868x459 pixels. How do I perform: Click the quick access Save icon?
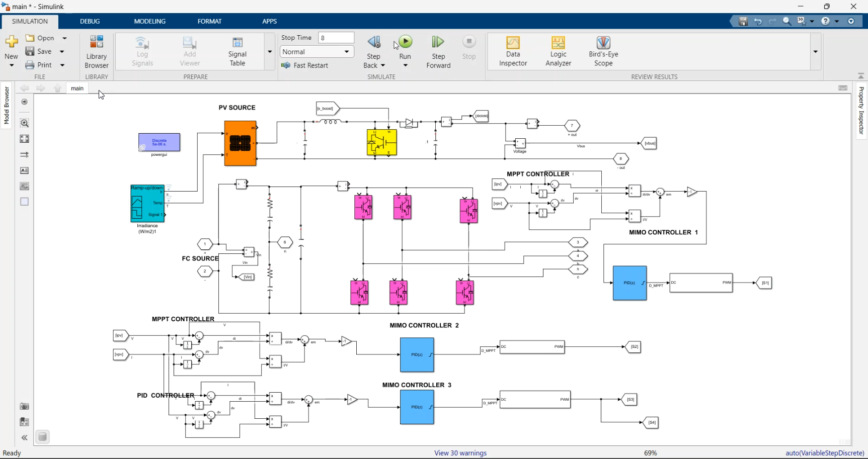point(743,21)
